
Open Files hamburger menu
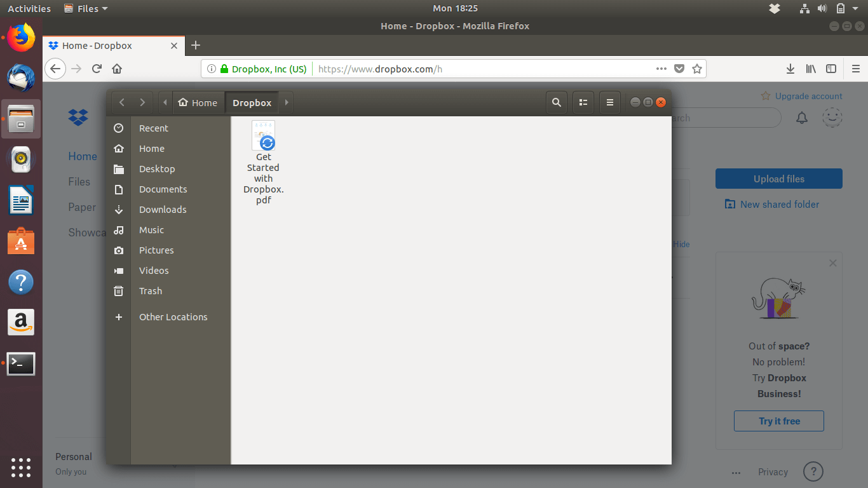click(610, 102)
